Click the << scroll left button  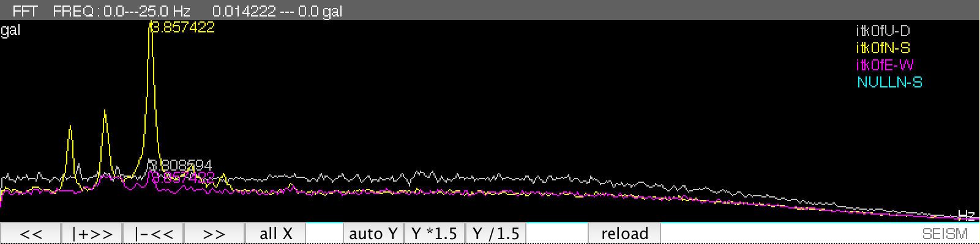[x=31, y=234]
